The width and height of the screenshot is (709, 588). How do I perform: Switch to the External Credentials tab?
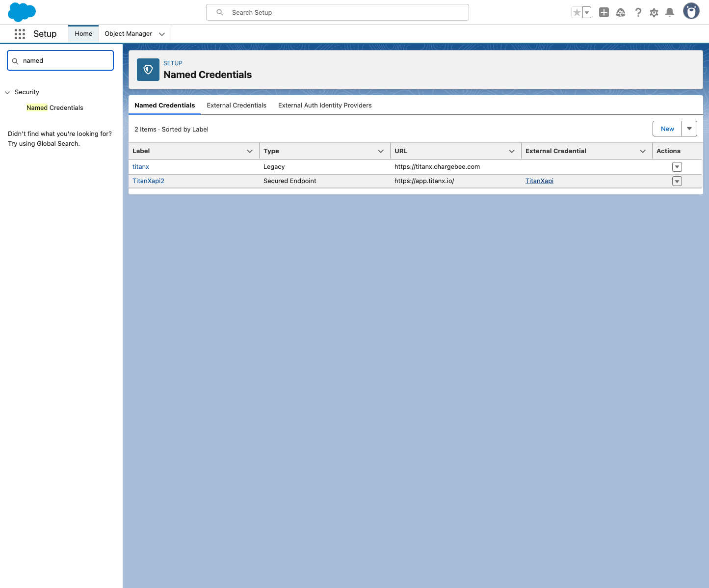(x=236, y=106)
